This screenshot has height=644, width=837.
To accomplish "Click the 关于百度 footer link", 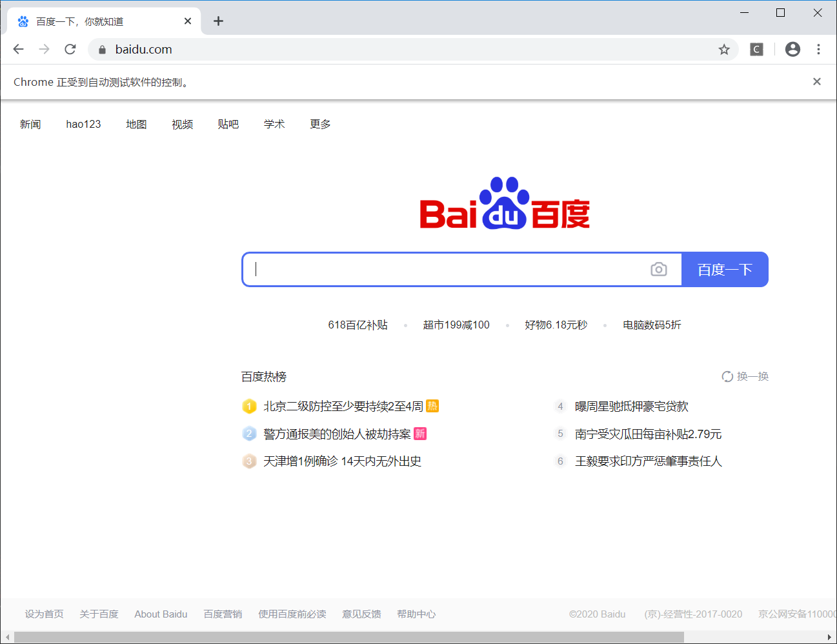I will [99, 614].
